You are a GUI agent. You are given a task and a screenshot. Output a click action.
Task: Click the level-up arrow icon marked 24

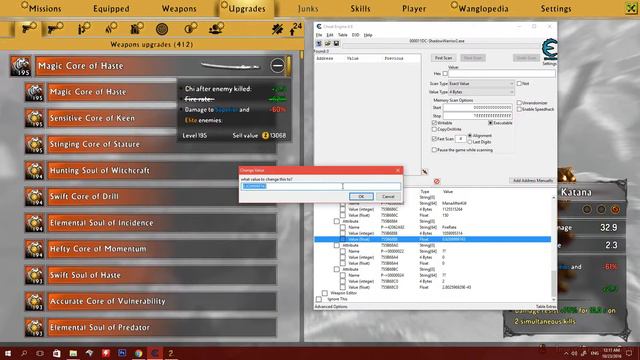point(295,29)
